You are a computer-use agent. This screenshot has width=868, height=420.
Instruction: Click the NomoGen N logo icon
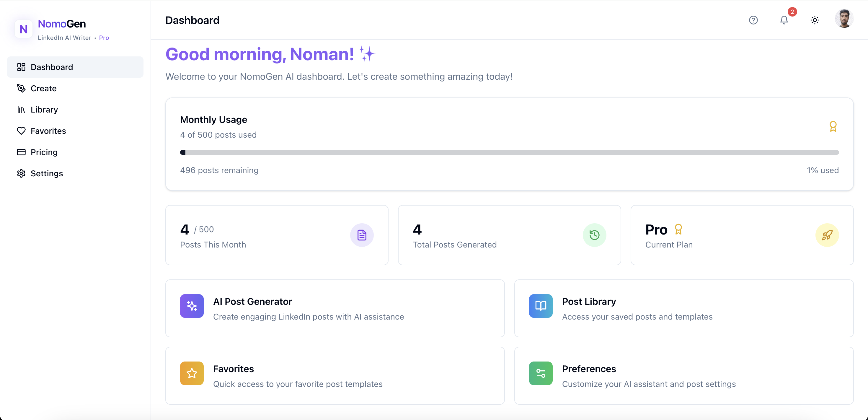[24, 29]
